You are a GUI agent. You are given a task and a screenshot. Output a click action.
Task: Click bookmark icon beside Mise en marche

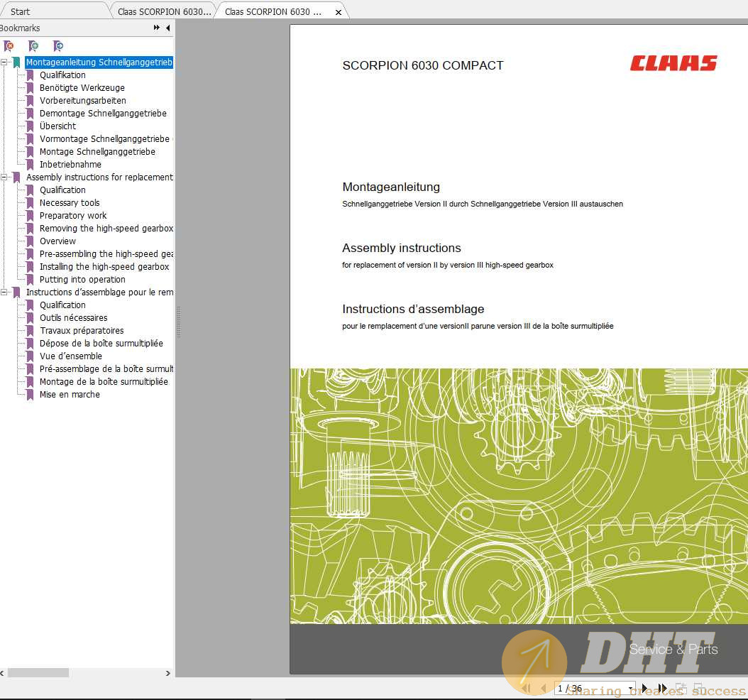tap(30, 395)
